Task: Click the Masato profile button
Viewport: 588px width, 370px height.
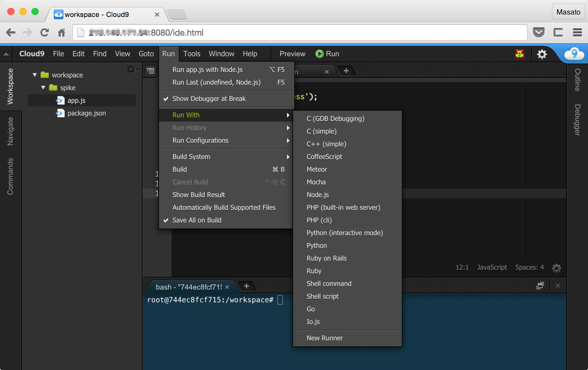Action: click(568, 12)
